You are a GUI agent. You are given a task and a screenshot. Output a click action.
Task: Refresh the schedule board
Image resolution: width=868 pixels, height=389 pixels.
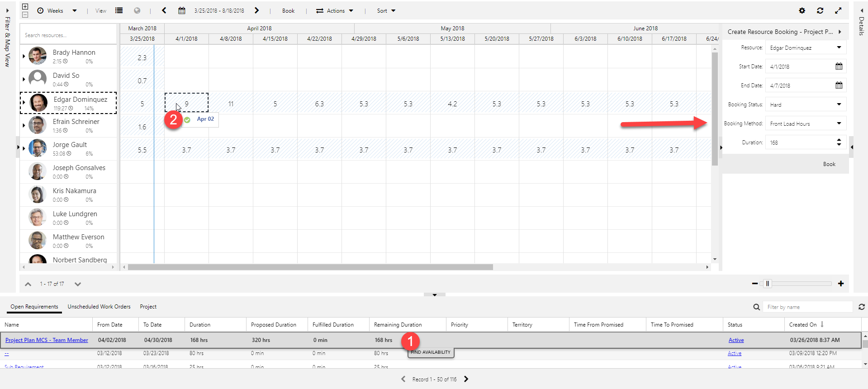[820, 11]
